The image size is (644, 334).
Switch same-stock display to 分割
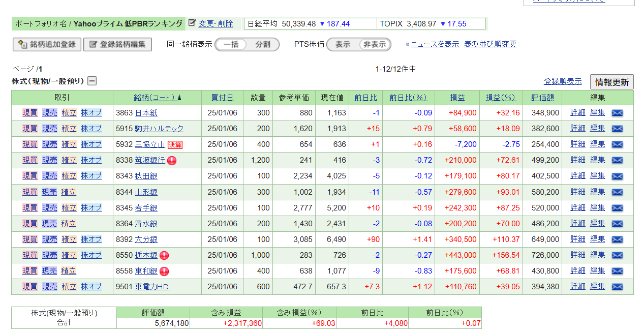point(263,45)
